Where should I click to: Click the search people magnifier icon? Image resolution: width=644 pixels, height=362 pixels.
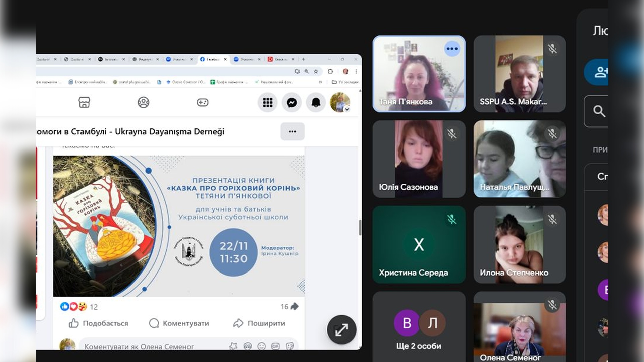[x=599, y=111]
